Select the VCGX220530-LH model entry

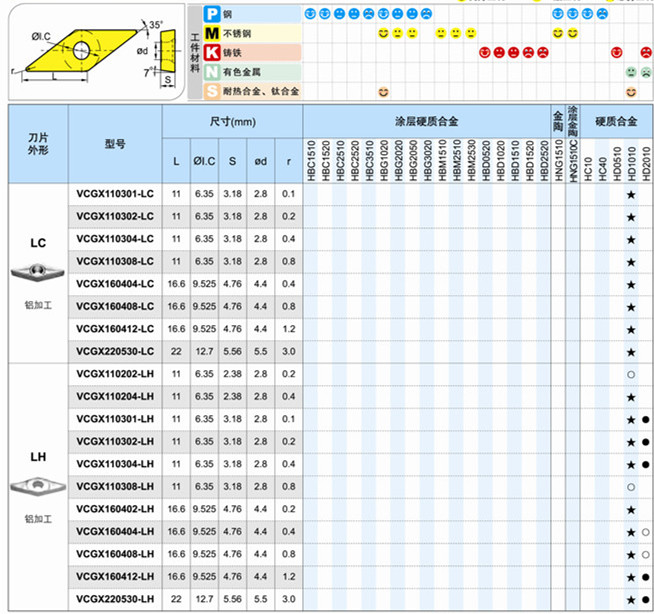[115, 599]
